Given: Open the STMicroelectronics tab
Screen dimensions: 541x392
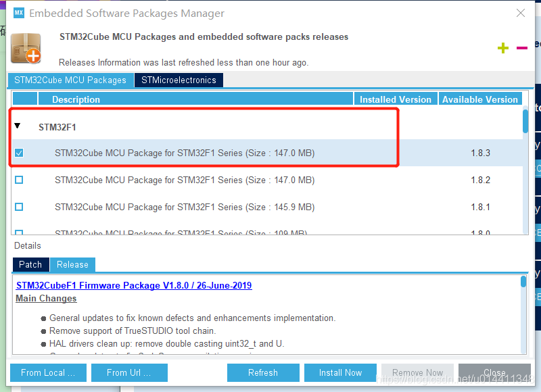Looking at the screenshot, I should pyautogui.click(x=179, y=80).
